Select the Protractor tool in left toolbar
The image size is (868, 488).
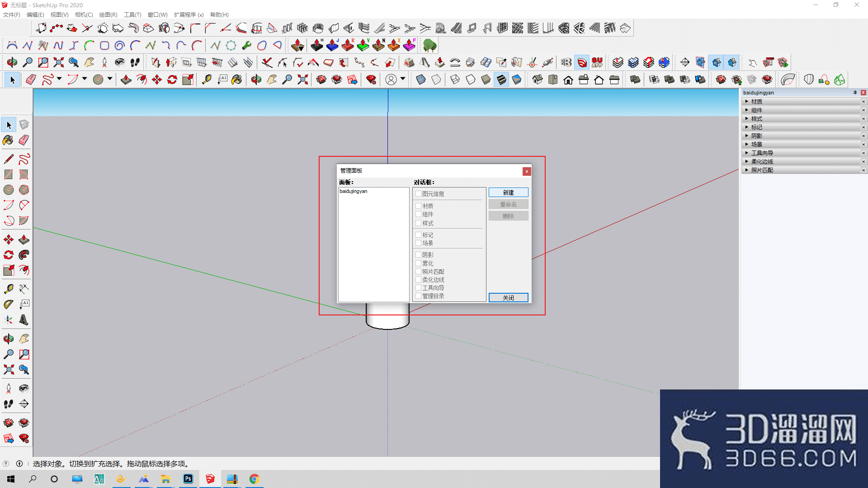(9, 304)
